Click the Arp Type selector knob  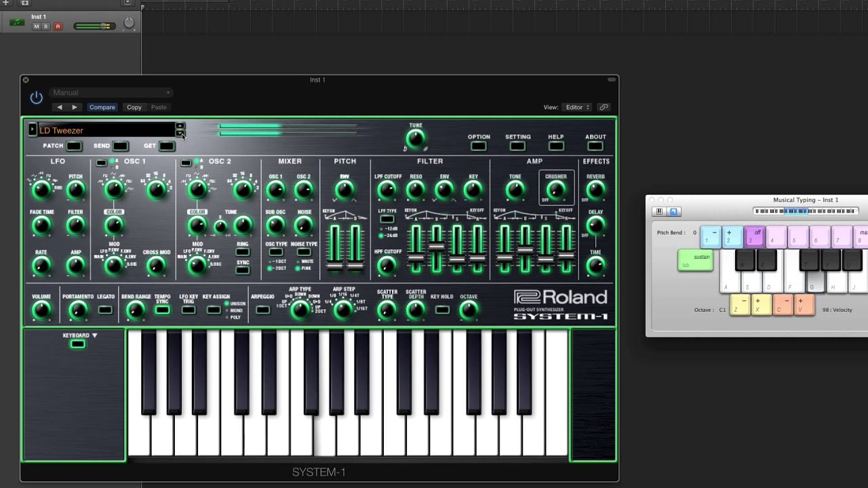pos(300,310)
